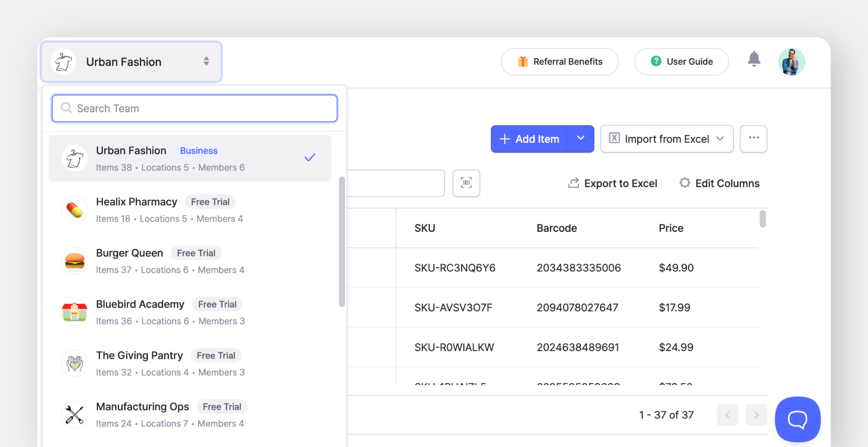Click the Bluebird Academy school icon
The height and width of the screenshot is (447, 868).
coord(75,312)
